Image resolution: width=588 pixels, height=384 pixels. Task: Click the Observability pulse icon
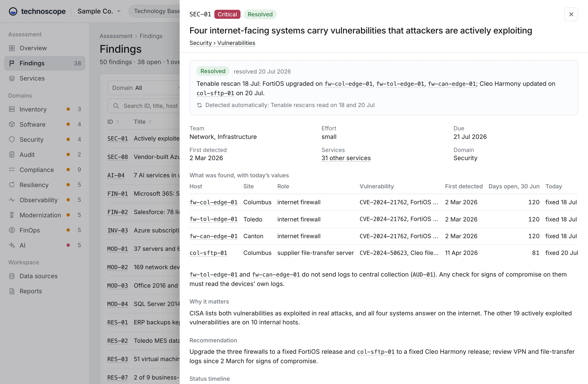(x=12, y=200)
